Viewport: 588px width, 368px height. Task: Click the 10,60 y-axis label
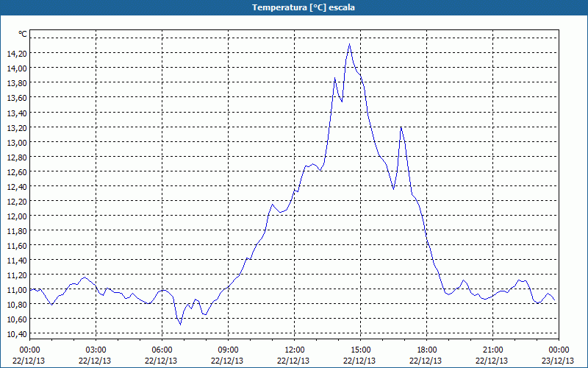(17, 319)
